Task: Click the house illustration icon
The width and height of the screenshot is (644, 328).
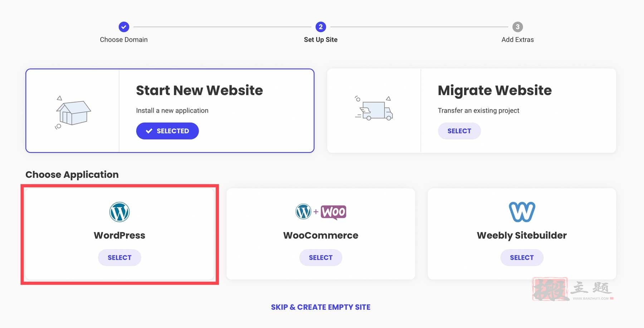Action: 73,112
